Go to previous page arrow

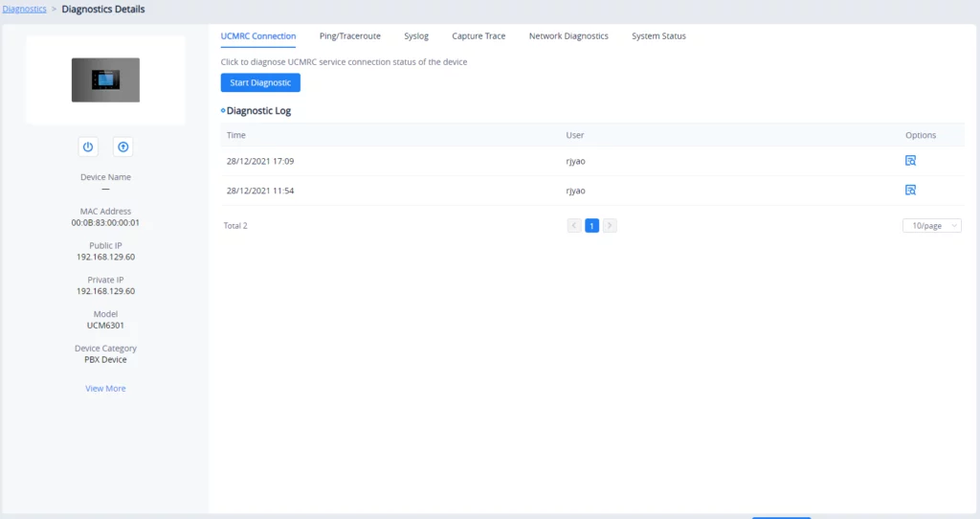[x=574, y=226]
